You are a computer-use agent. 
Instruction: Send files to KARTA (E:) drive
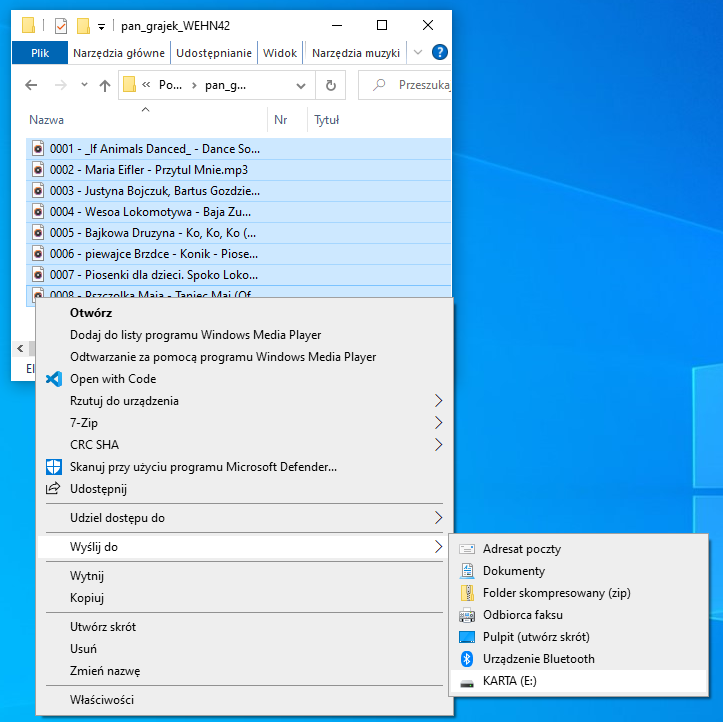point(510,681)
